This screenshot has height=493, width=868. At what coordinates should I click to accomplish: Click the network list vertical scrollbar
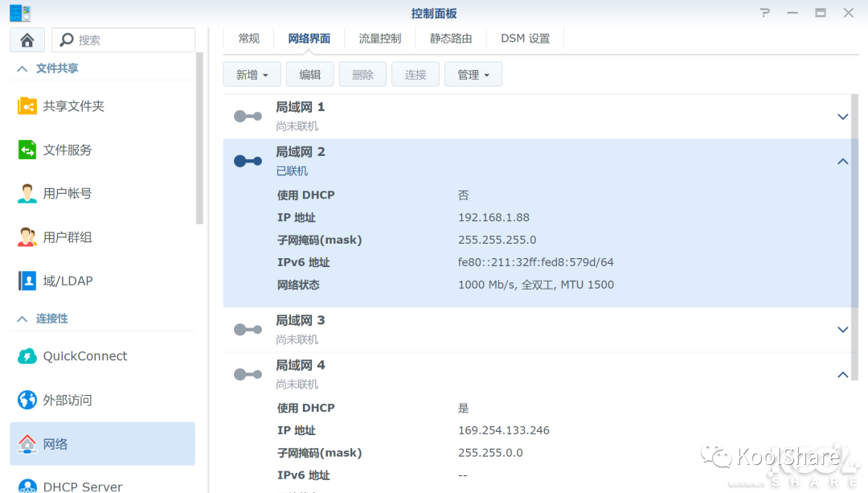pos(854,237)
